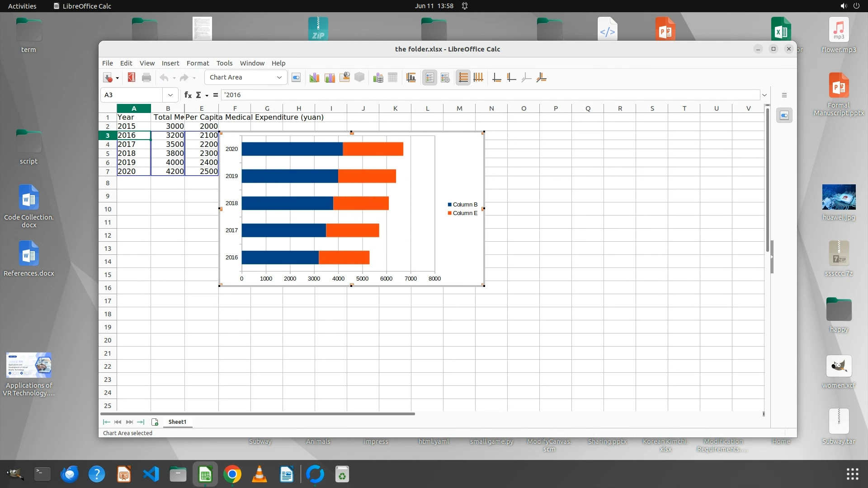868x488 pixels.
Task: Click the X Axis toolbar icon
Action: click(x=496, y=78)
